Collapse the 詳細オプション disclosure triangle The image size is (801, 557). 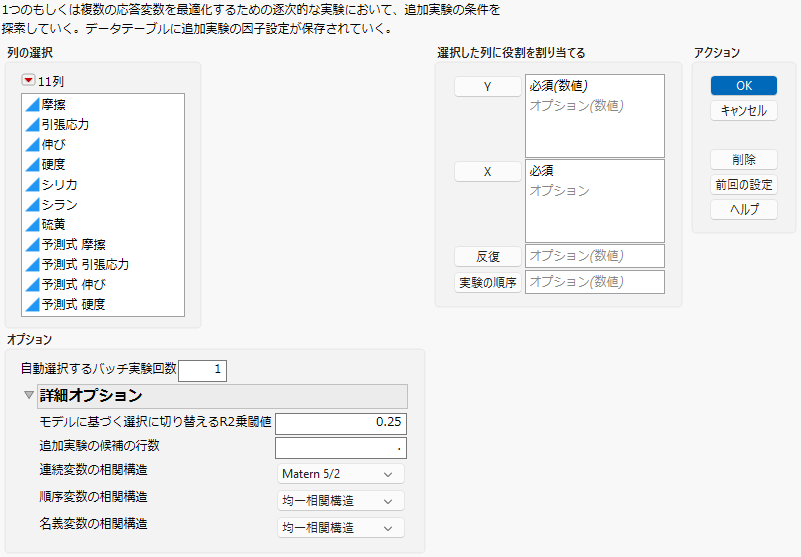pos(29,395)
